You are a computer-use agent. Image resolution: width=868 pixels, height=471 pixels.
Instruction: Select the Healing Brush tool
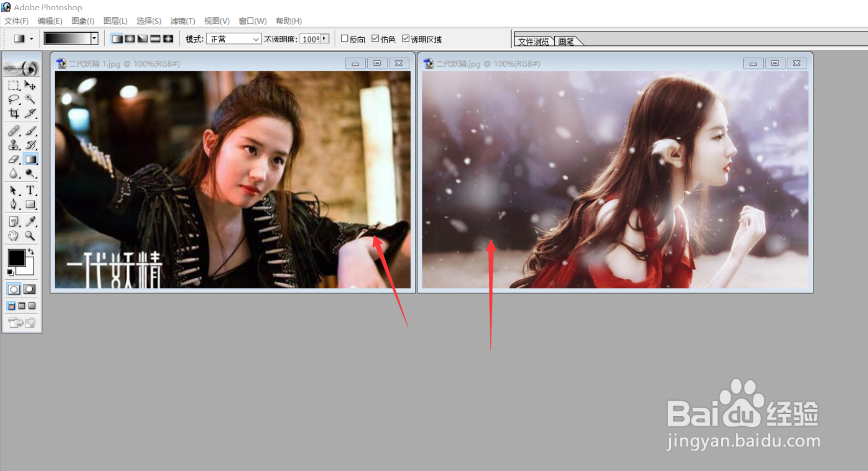[x=14, y=131]
